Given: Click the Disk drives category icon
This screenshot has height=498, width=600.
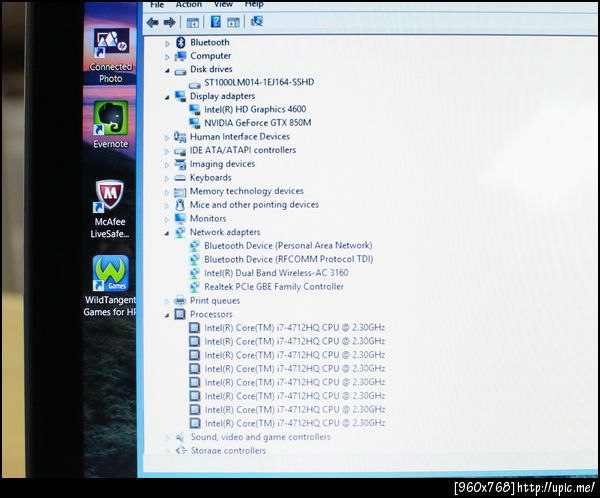Looking at the screenshot, I should 181,71.
